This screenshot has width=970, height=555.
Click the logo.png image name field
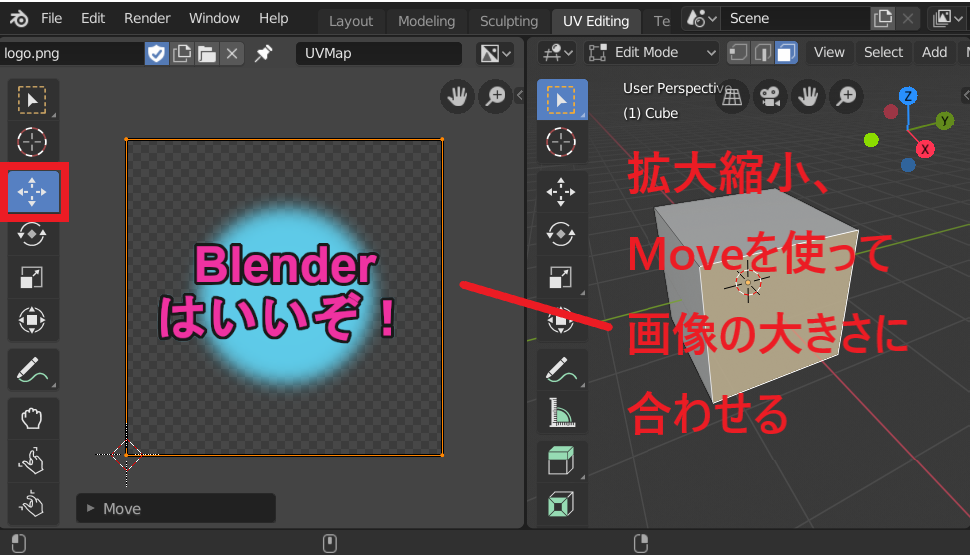72,54
